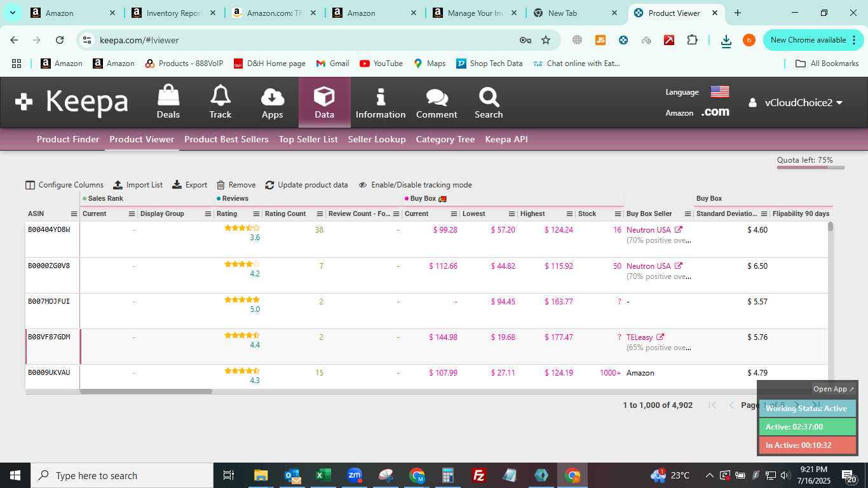868x488 pixels.
Task: Open the Buy Box Current column menu
Action: (x=453, y=214)
